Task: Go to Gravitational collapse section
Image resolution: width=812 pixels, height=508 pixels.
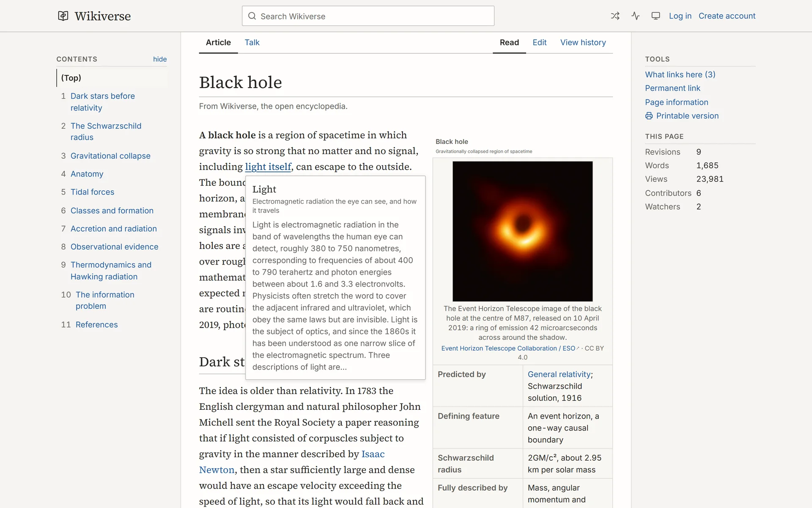Action: (x=110, y=156)
